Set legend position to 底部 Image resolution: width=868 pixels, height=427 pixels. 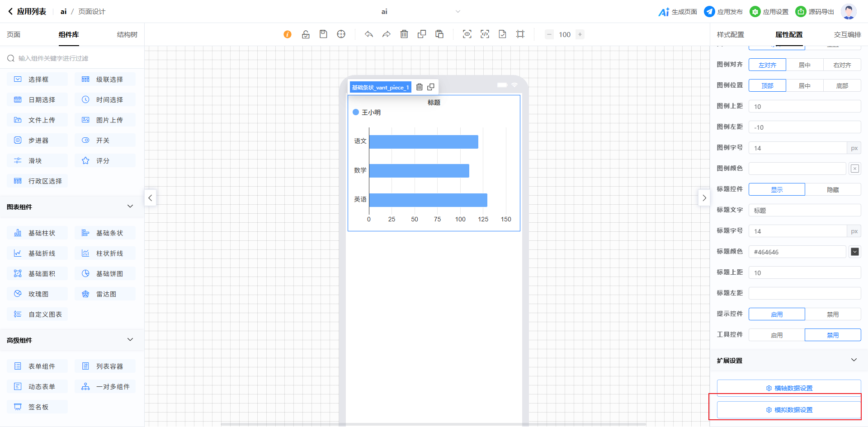click(x=842, y=86)
